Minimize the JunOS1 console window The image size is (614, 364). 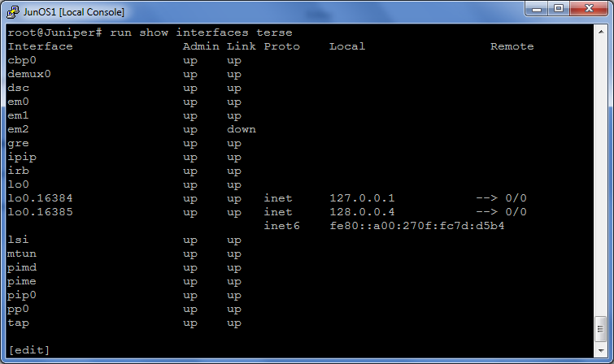[x=537, y=9]
